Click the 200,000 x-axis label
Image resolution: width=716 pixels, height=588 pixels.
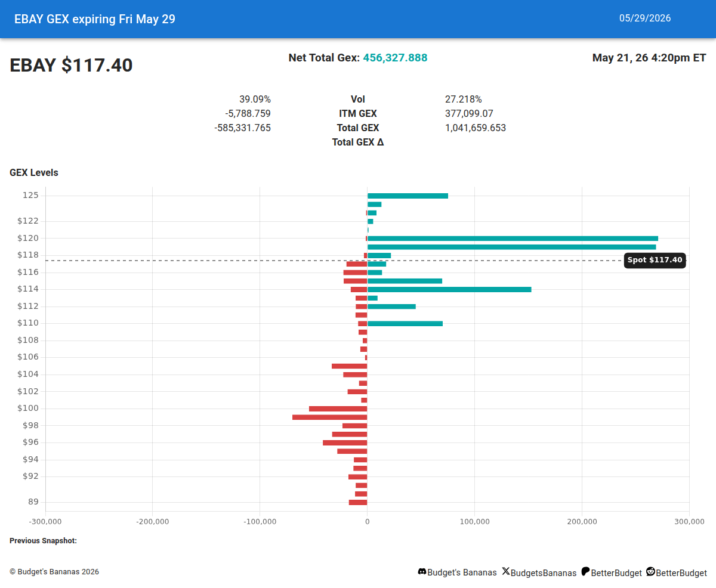coord(582,522)
